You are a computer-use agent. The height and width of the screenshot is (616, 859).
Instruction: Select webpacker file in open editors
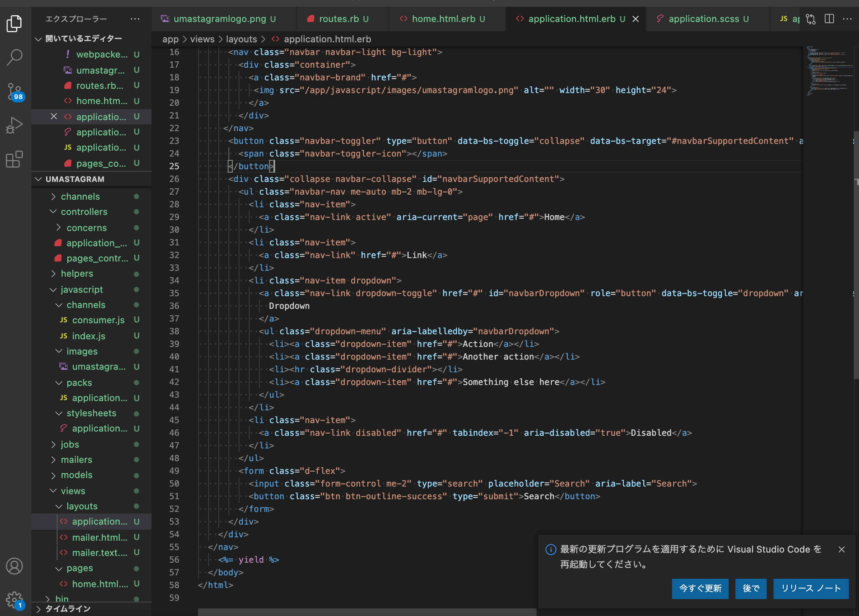pyautogui.click(x=91, y=55)
